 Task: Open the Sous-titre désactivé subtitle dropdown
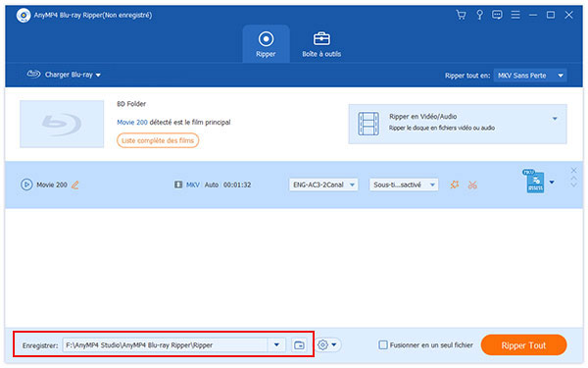pos(404,184)
